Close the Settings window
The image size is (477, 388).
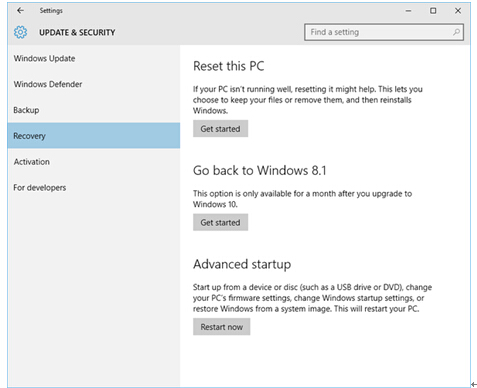458,11
